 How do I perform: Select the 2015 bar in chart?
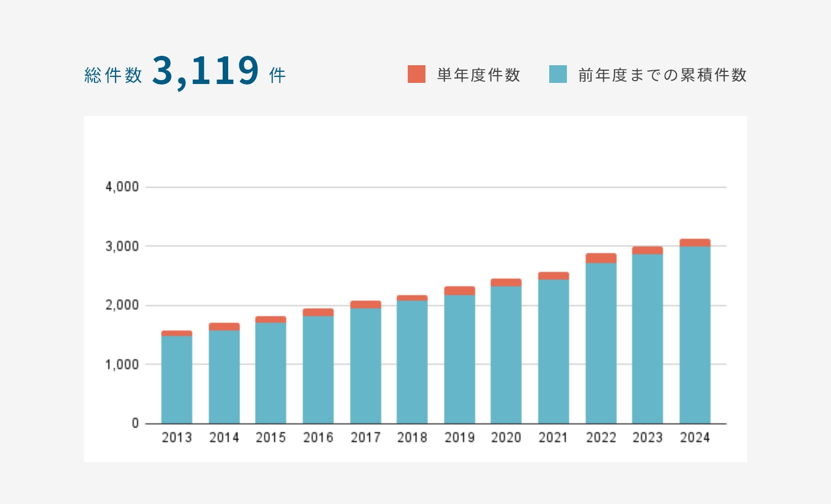[x=271, y=370]
